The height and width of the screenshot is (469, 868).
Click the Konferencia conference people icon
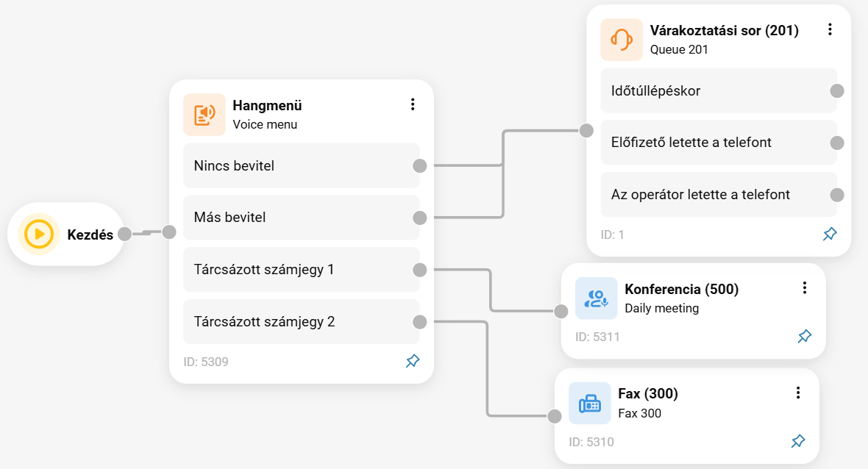(596, 298)
